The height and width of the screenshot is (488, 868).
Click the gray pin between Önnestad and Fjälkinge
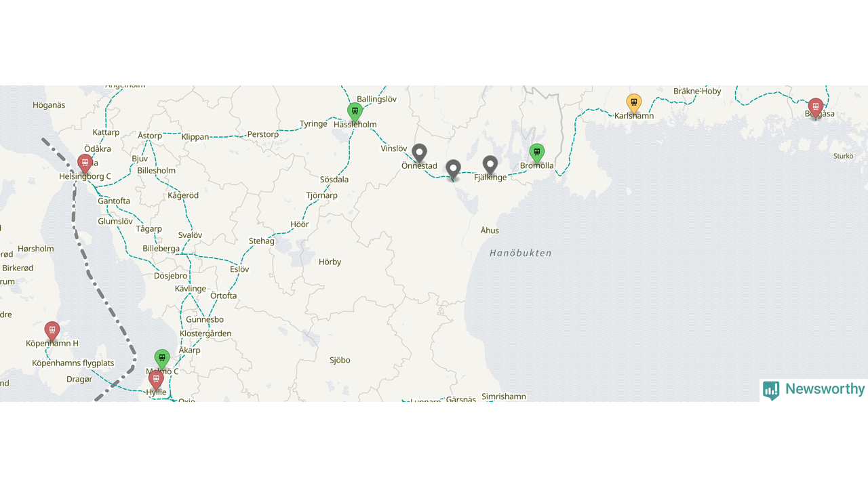[x=453, y=170]
